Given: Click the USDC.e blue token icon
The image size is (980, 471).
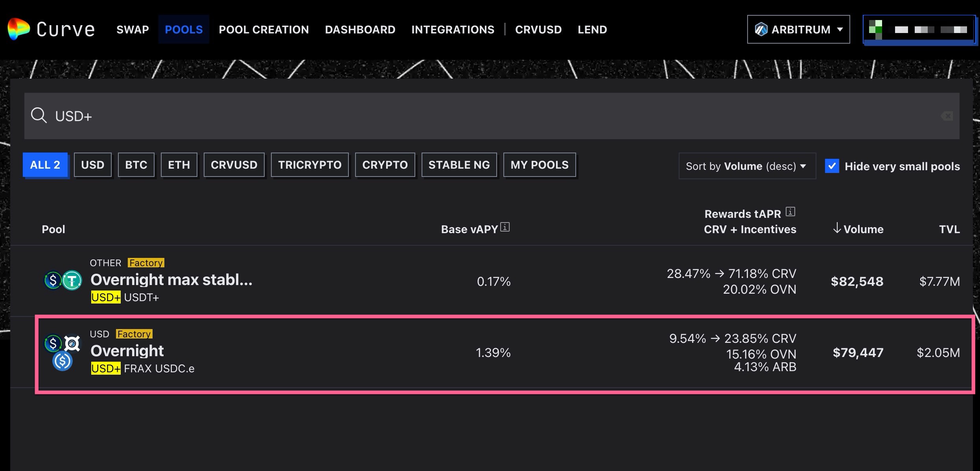Looking at the screenshot, I should 63,361.
